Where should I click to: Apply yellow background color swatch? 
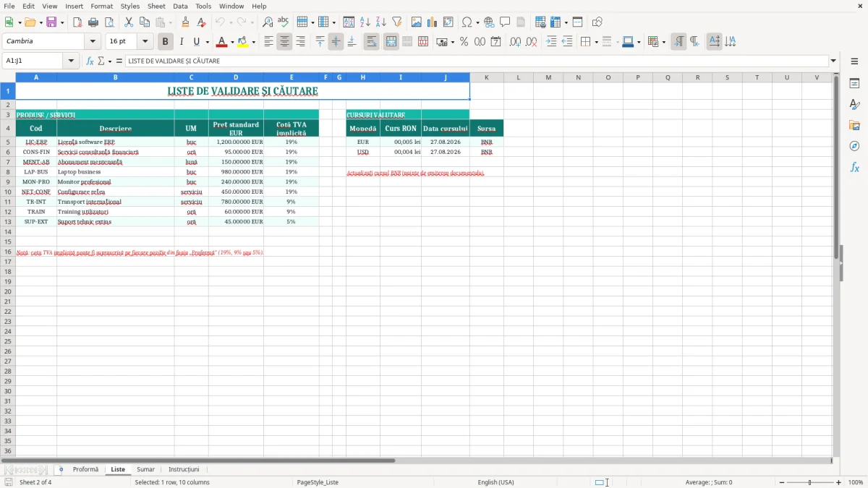(243, 42)
